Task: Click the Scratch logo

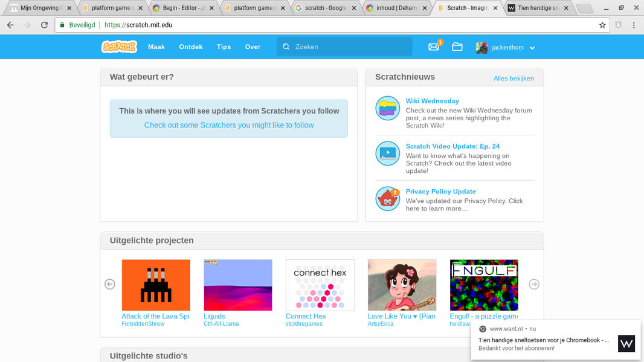Action: pos(119,47)
